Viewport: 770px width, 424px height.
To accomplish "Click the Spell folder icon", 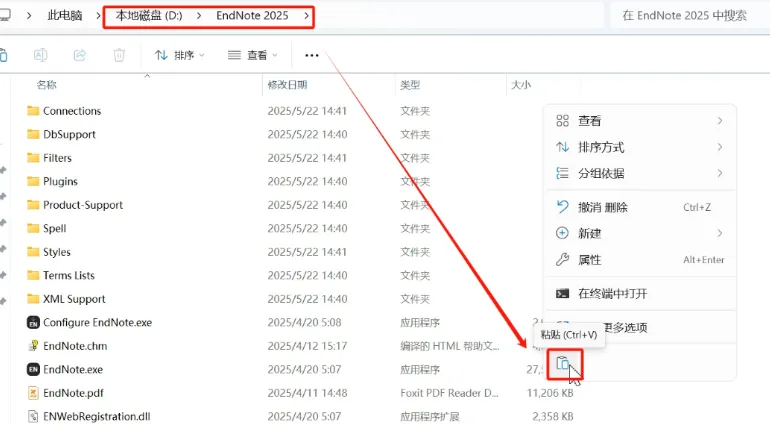I will click(x=33, y=228).
